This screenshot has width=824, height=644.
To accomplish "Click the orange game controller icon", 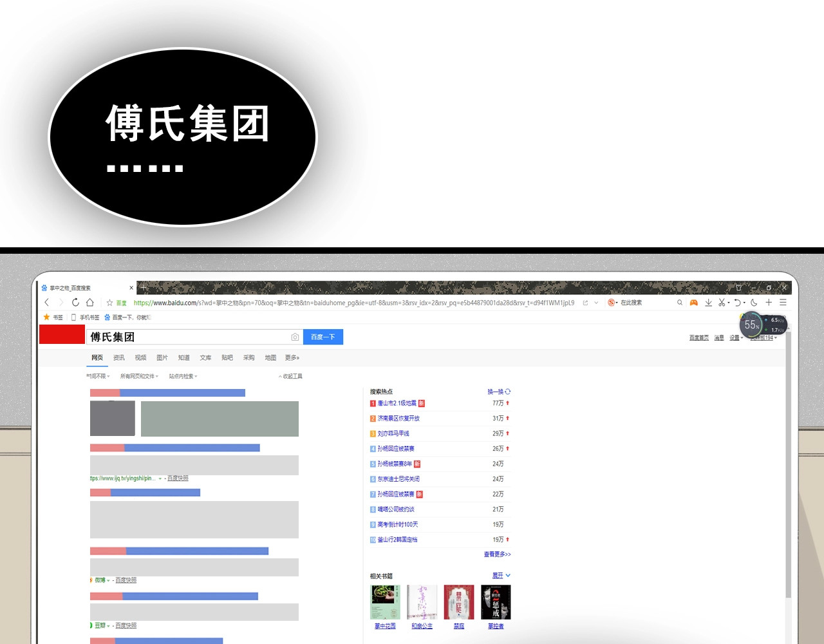I will [694, 303].
